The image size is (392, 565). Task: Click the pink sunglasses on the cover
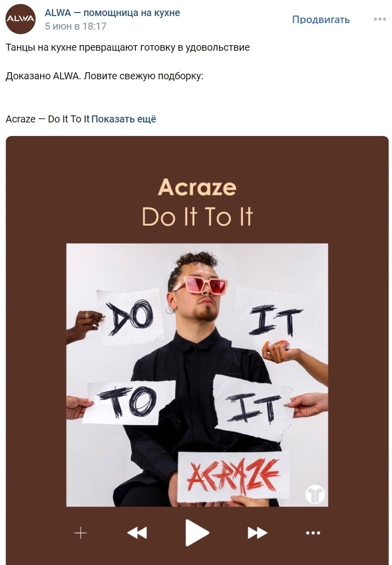tap(200, 285)
